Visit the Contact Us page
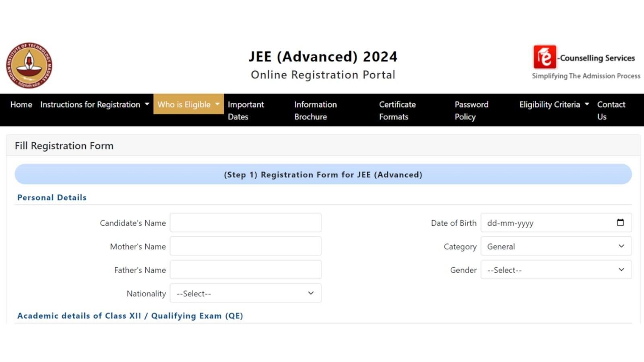The height and width of the screenshot is (362, 644). pyautogui.click(x=611, y=110)
